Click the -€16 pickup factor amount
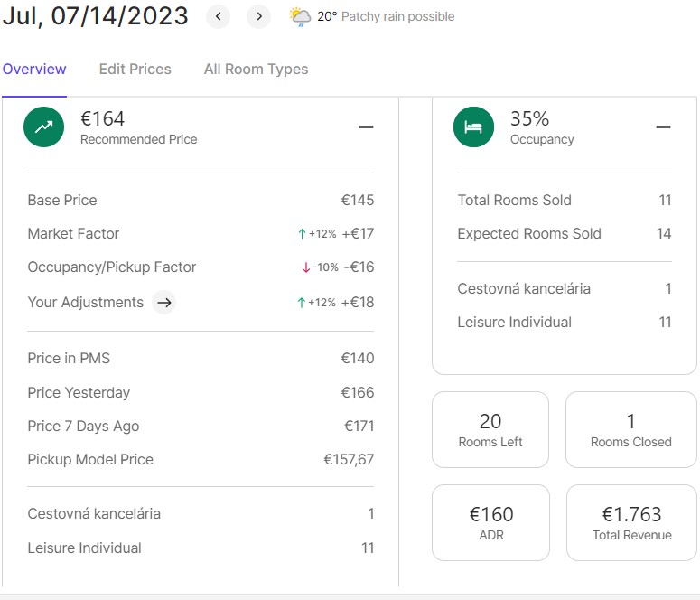This screenshot has width=700, height=600. [359, 267]
